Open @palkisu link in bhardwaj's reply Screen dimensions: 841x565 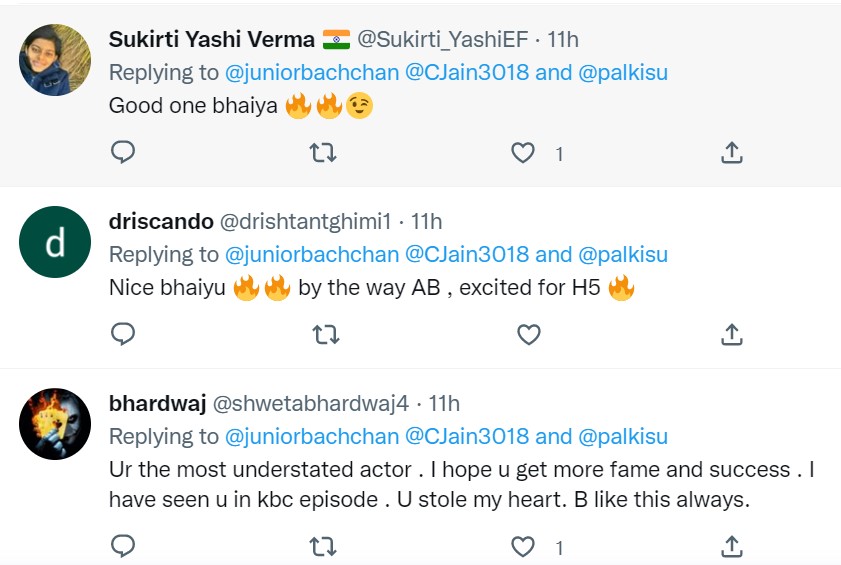pos(623,437)
